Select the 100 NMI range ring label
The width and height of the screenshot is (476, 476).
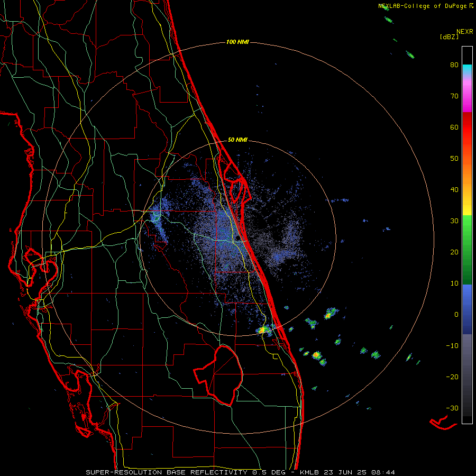[x=237, y=42]
